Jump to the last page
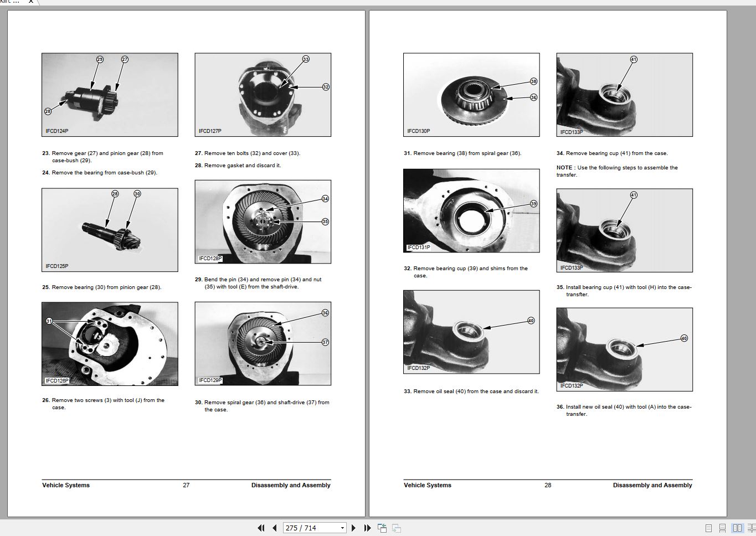This screenshot has width=756, height=536. click(367, 528)
